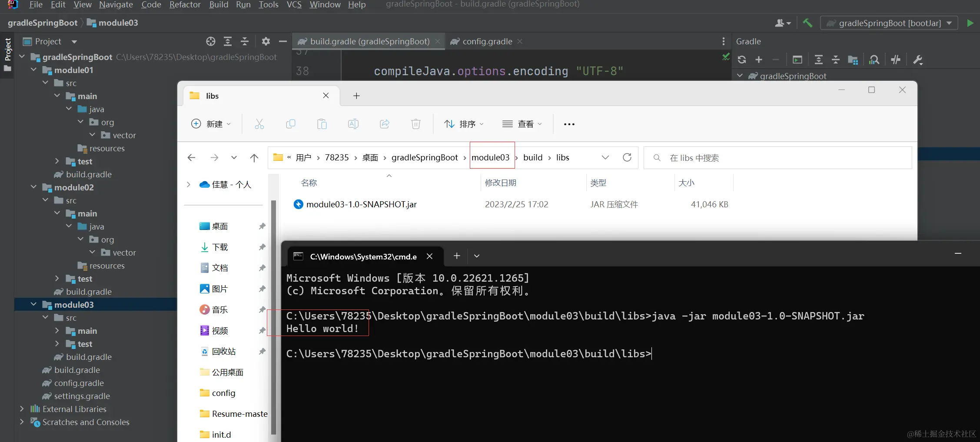Pin the 下载 sidebar entry
The width and height of the screenshot is (980, 442).
coord(261,246)
